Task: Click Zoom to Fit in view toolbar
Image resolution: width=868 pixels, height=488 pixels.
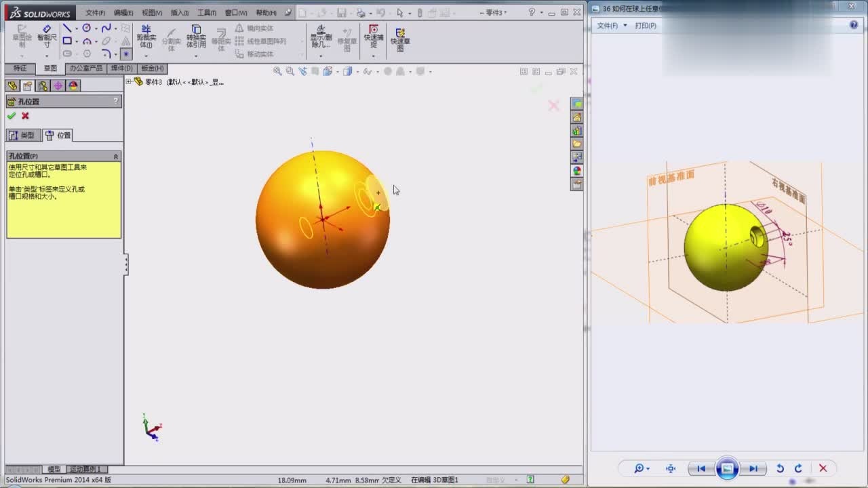Action: (x=277, y=71)
